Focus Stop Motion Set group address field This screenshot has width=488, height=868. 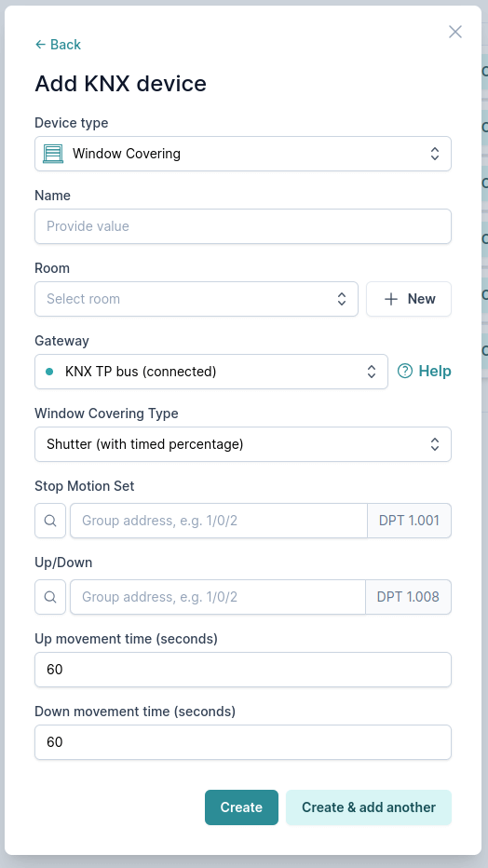tap(219, 521)
